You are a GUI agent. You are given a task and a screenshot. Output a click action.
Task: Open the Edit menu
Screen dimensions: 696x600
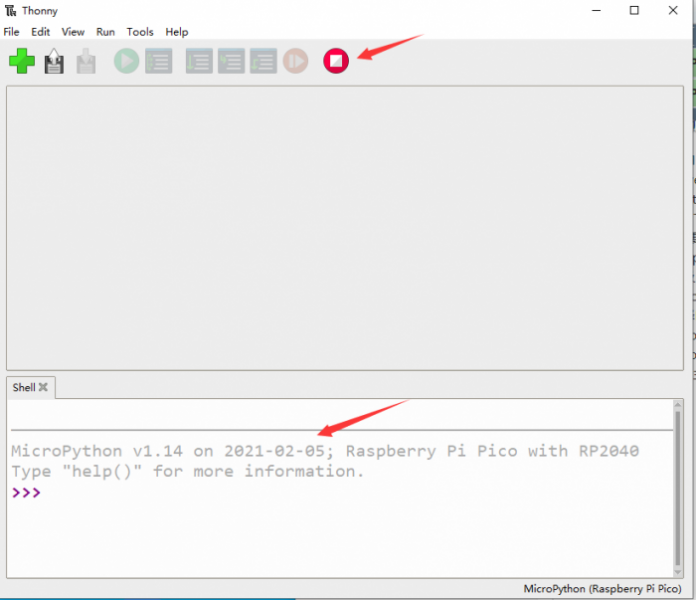(40, 32)
